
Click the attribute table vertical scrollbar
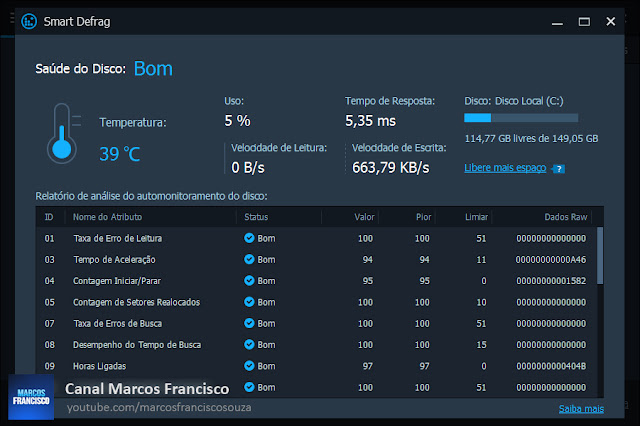(600, 256)
